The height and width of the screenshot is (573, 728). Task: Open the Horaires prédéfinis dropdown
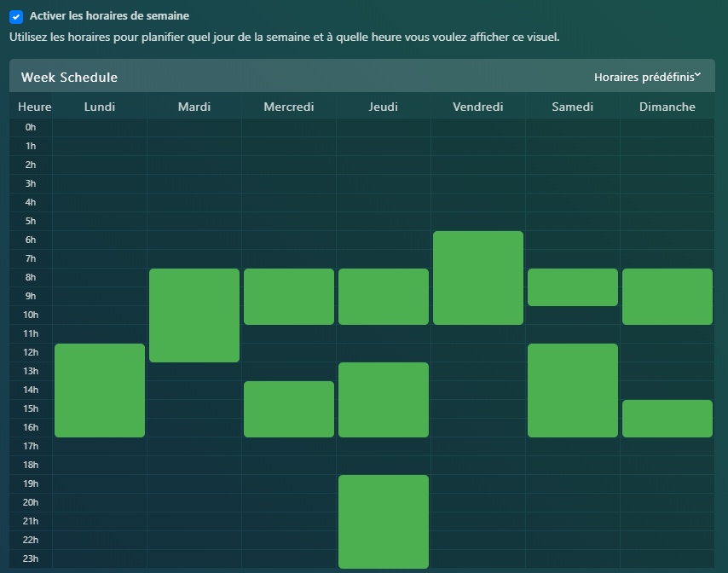click(647, 77)
